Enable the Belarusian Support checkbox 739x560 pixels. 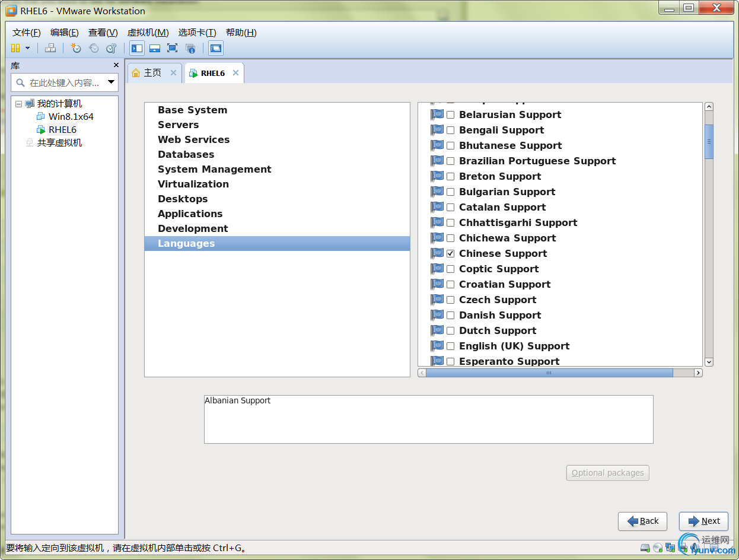click(x=451, y=114)
